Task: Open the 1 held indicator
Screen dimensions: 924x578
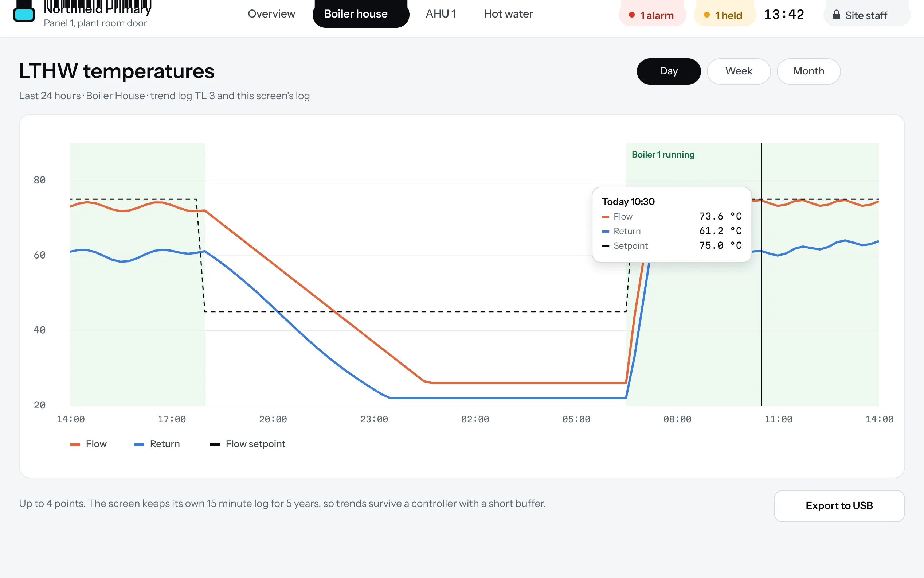Action: coord(724,14)
